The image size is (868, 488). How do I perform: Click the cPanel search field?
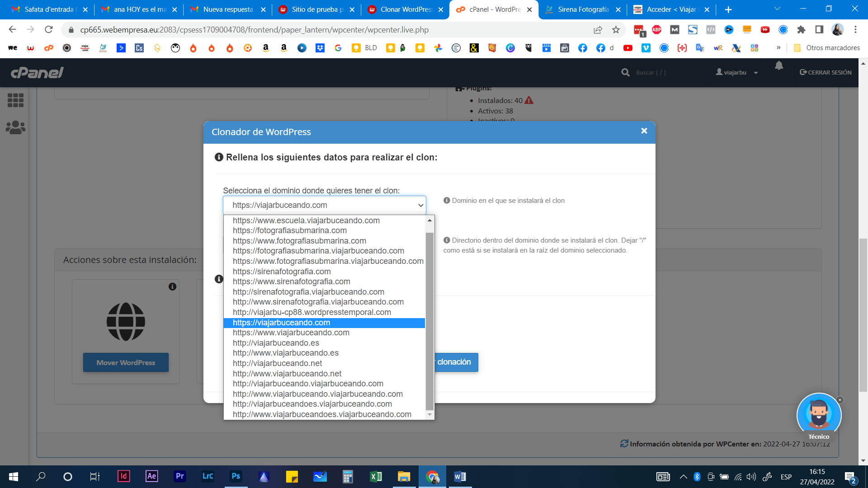[651, 72]
